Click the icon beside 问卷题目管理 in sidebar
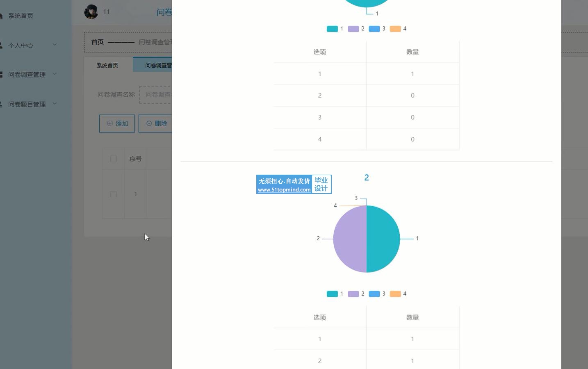Screen dimensions: 588x369 click(1, 104)
